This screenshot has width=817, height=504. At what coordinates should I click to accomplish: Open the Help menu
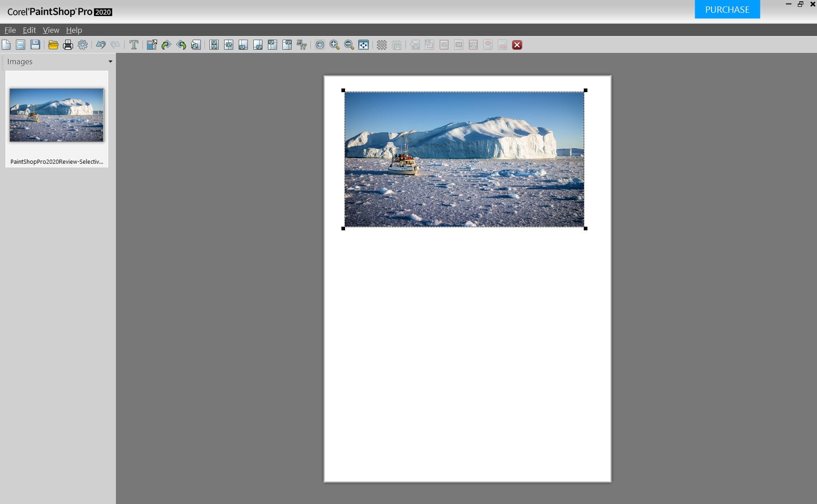[x=74, y=30]
